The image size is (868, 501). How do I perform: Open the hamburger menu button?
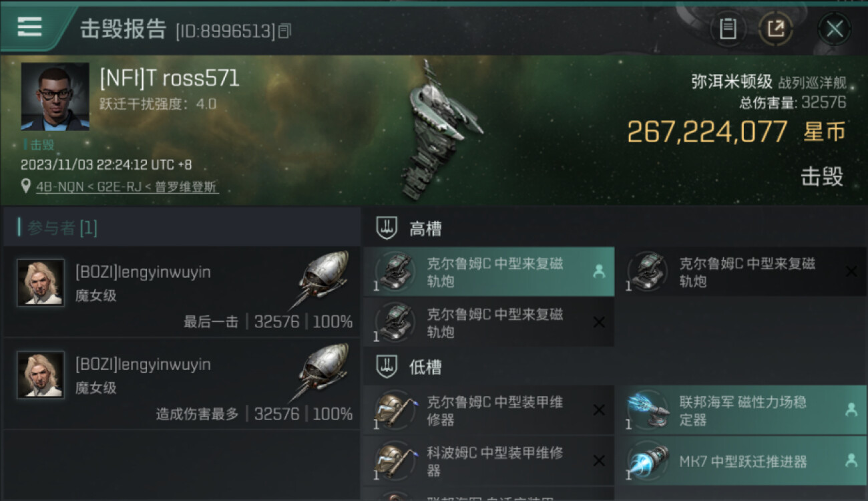pos(29,27)
